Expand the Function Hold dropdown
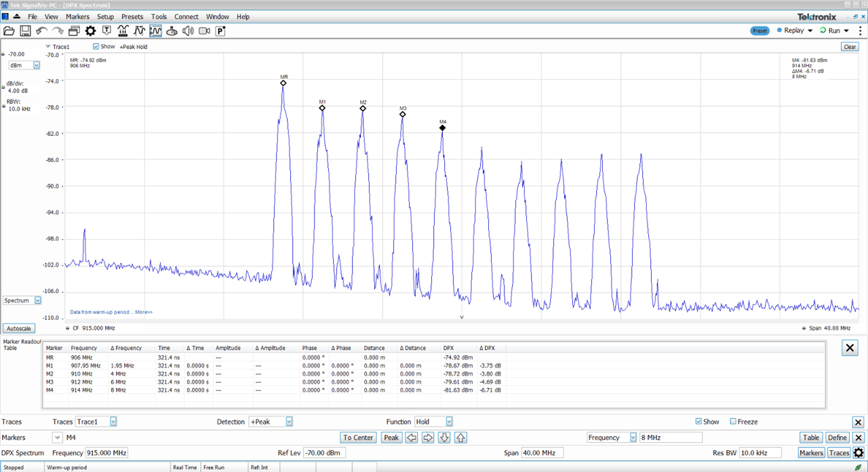Screen dimensions: 868x472 click(449, 422)
